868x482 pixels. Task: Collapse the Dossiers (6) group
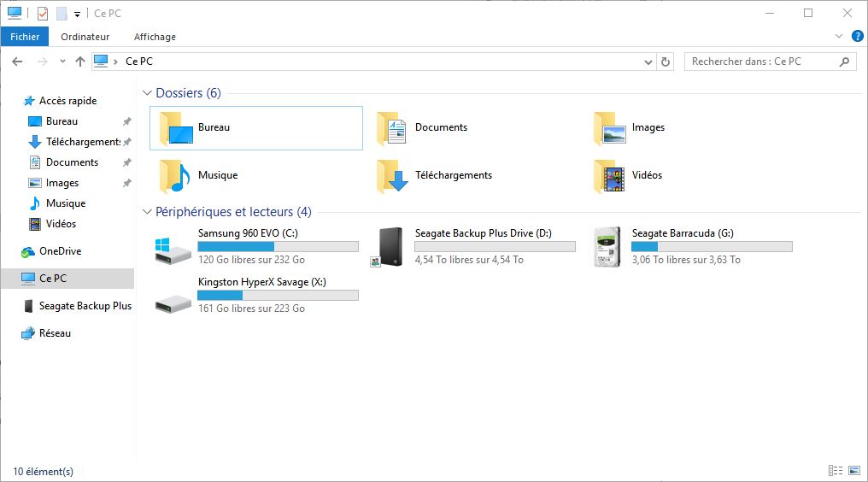click(147, 93)
